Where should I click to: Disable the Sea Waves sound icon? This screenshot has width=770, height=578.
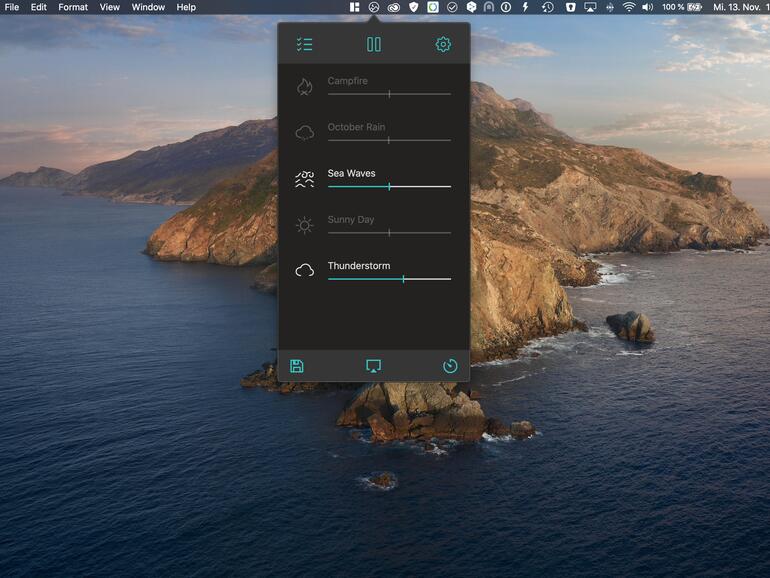coord(305,180)
